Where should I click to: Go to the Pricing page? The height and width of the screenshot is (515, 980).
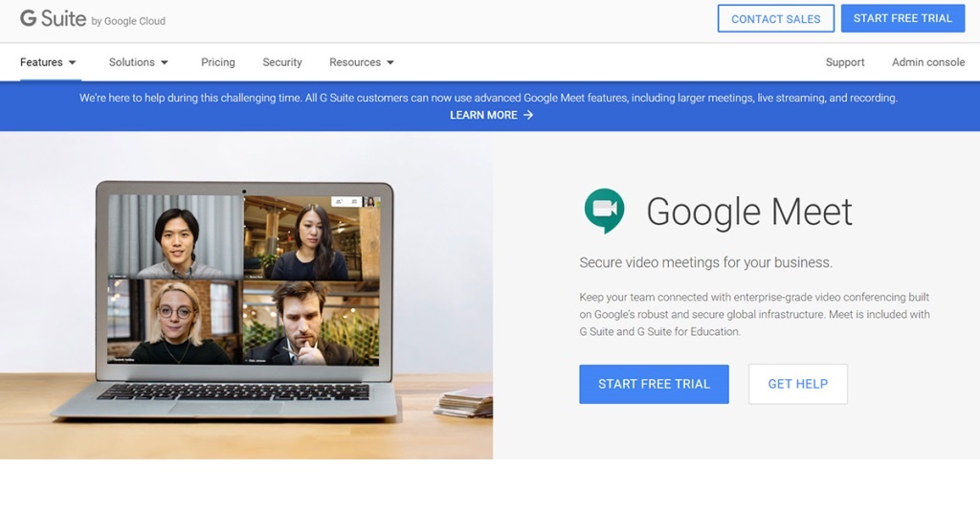217,62
